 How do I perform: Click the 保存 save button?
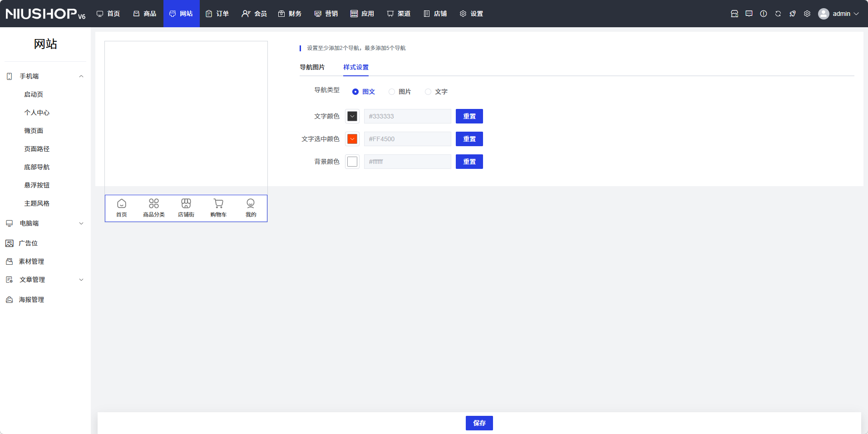click(x=479, y=423)
